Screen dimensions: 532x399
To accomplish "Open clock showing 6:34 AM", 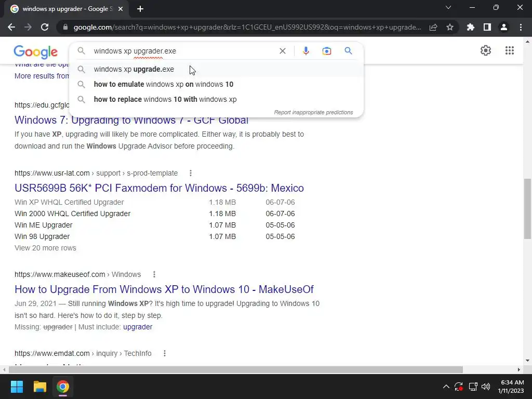I will [511, 387].
